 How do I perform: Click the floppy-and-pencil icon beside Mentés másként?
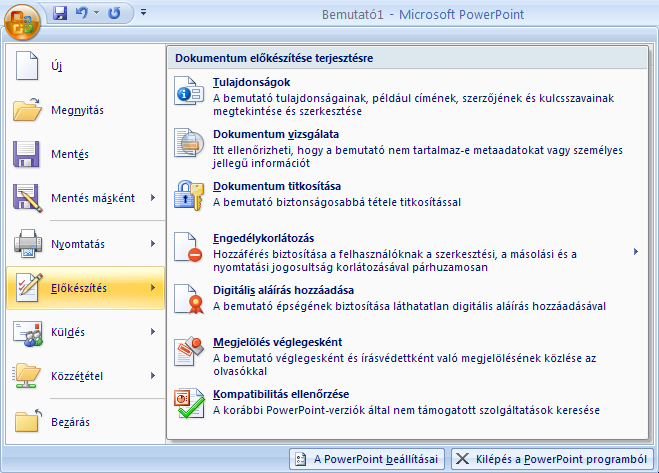tap(27, 198)
